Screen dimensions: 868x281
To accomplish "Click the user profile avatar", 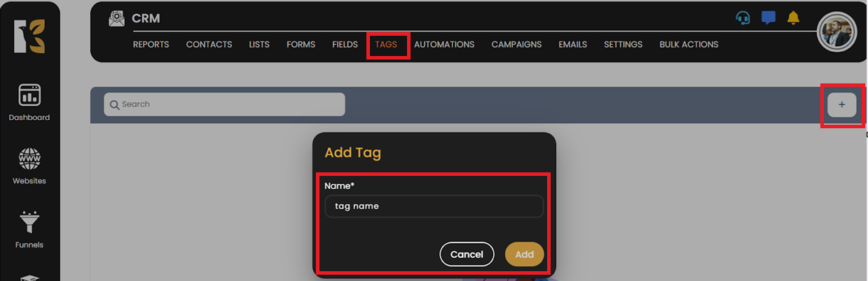I will 836,32.
